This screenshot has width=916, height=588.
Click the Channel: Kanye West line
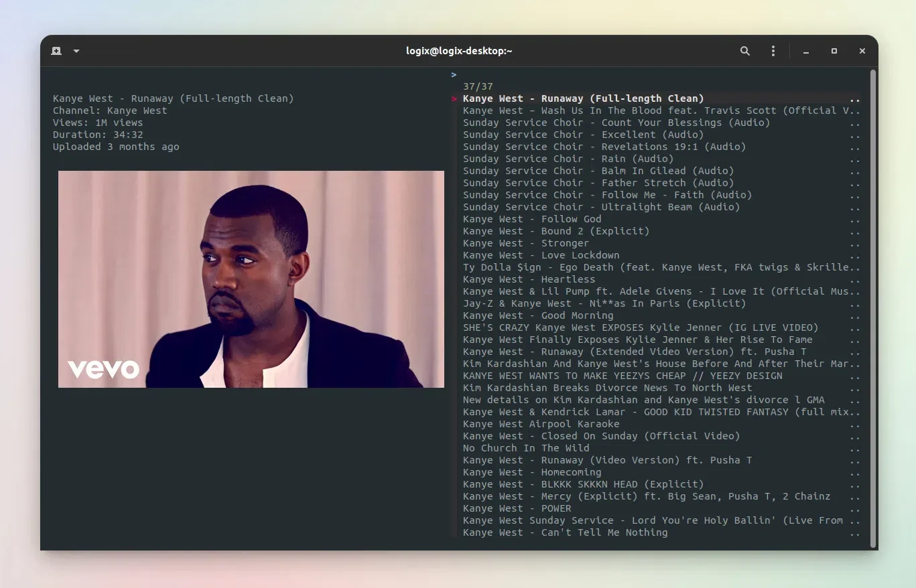tap(110, 111)
